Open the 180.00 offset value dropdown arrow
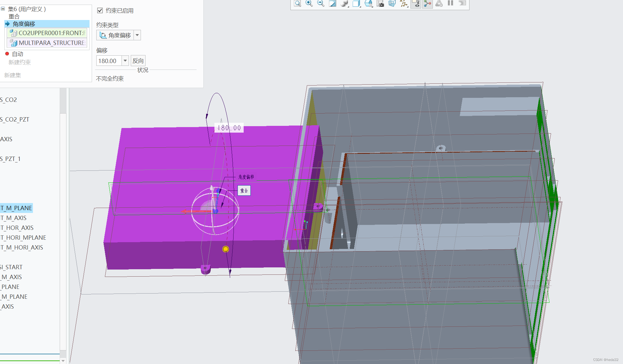The width and height of the screenshot is (623, 364). (125, 61)
